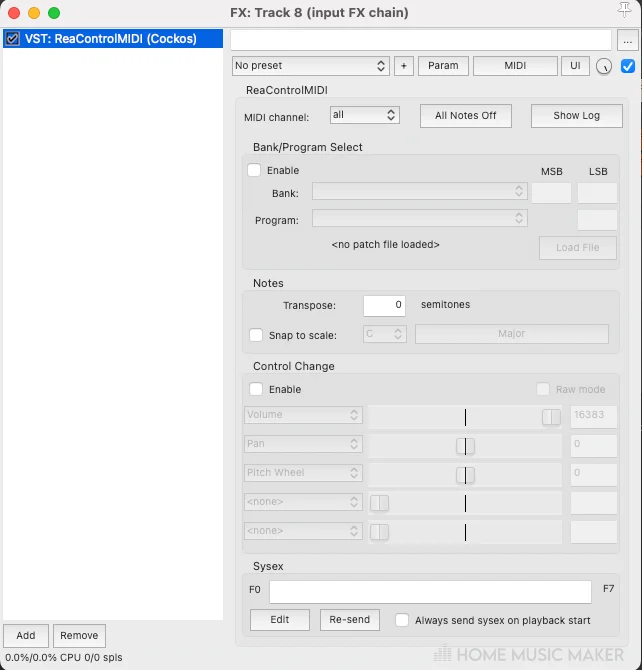This screenshot has width=642, height=670.
Task: Click the Major scale button
Action: pos(512,334)
